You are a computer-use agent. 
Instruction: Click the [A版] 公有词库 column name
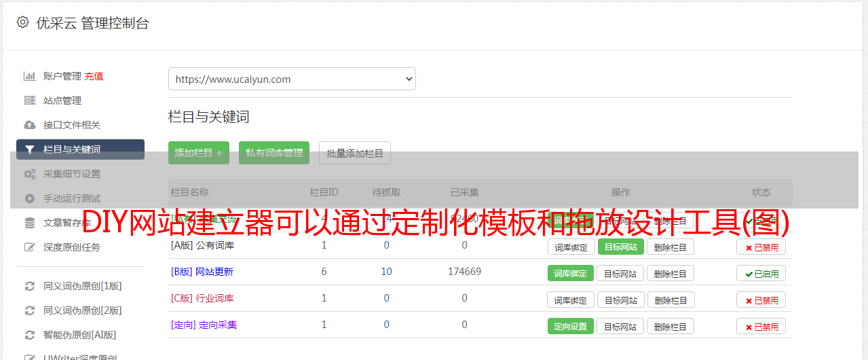202,245
